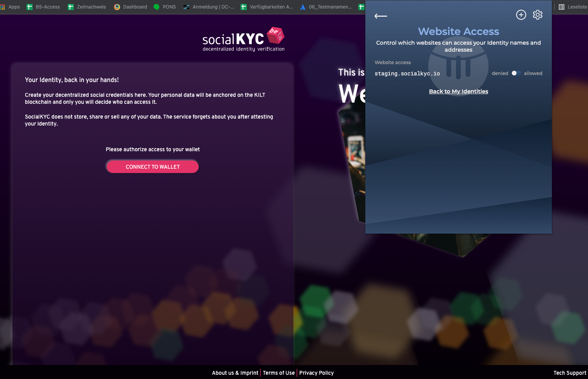Open the Zeitnachweis bookmark

(x=87, y=7)
